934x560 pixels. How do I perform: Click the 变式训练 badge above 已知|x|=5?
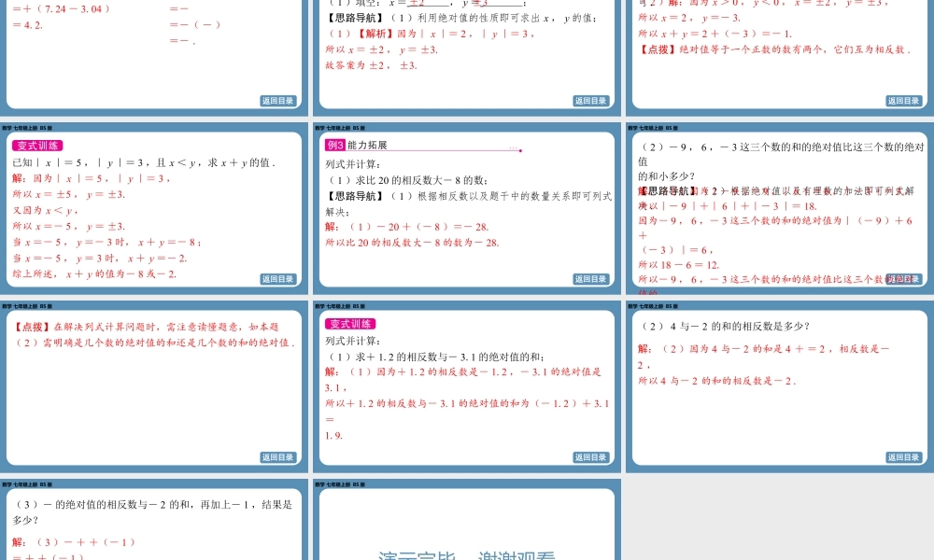coord(37,146)
